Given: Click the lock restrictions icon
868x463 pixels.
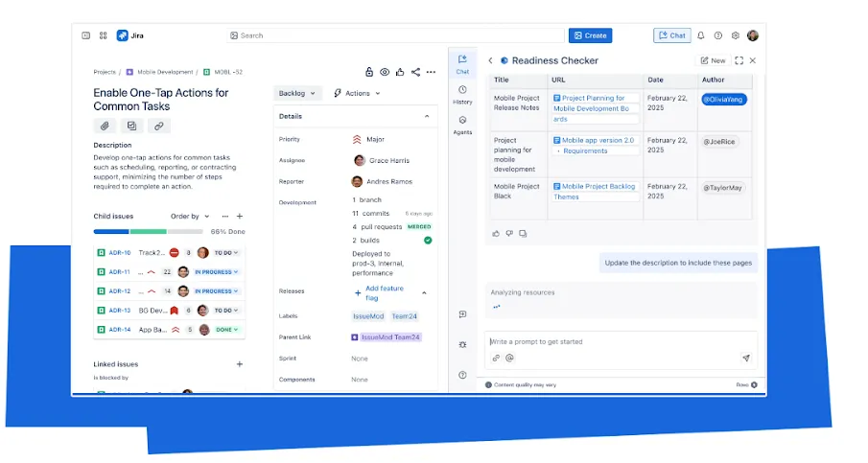Looking at the screenshot, I should pos(369,72).
